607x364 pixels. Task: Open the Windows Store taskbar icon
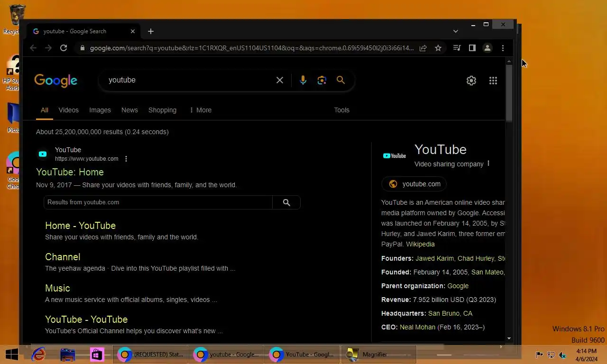97,355
